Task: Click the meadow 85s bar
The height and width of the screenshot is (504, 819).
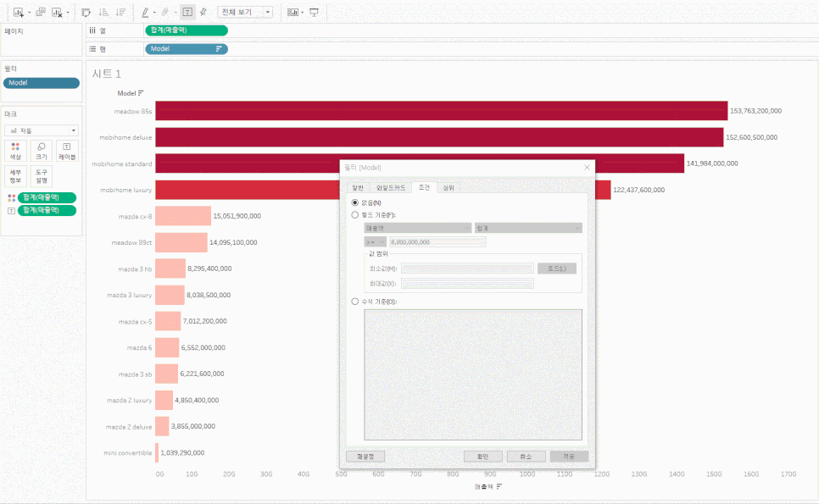Action: (442, 111)
